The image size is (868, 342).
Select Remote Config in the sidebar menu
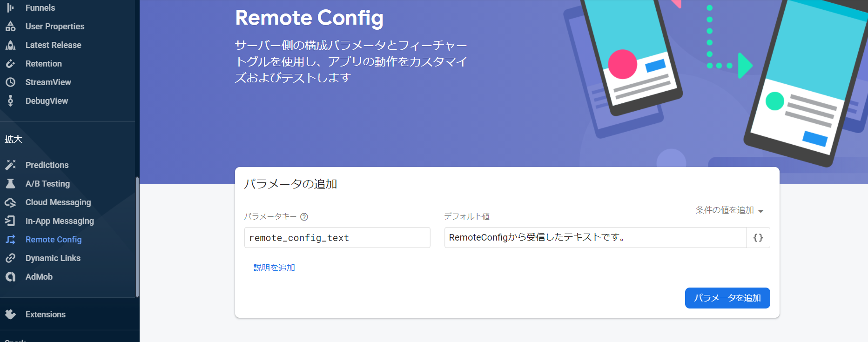click(x=54, y=239)
